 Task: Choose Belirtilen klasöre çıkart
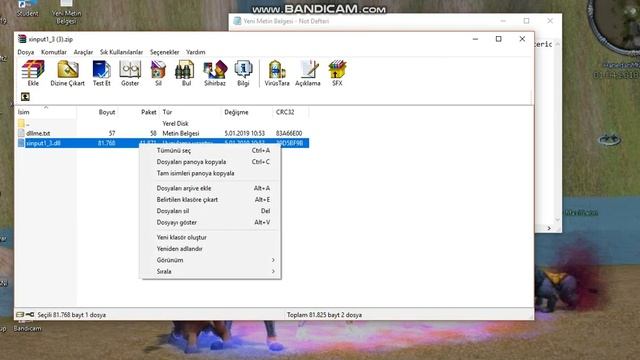tap(211, 200)
